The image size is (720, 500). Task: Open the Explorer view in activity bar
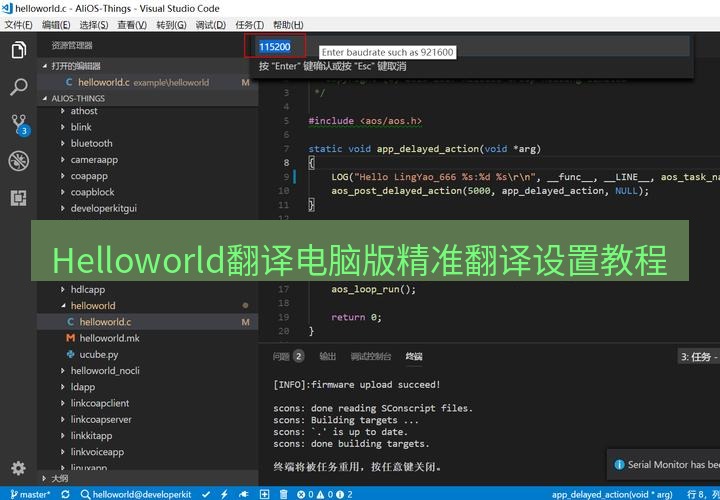(x=18, y=50)
